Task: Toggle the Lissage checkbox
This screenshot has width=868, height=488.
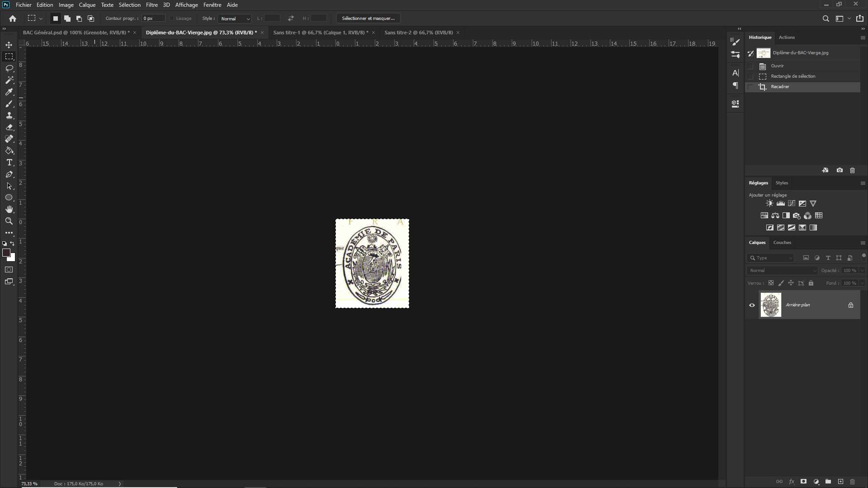Action: [172, 19]
